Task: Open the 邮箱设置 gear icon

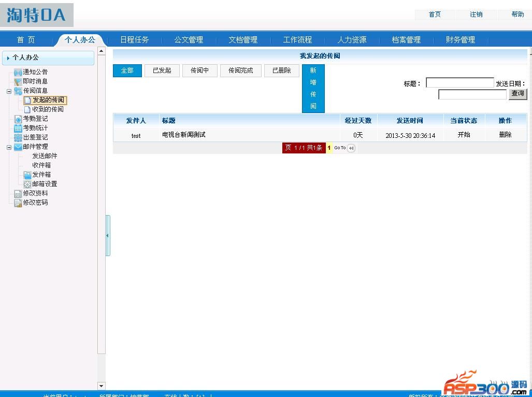Action: [27, 184]
